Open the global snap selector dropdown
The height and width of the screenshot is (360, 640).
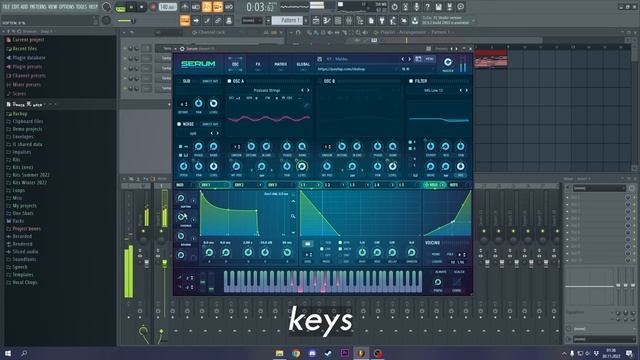pos(252,20)
